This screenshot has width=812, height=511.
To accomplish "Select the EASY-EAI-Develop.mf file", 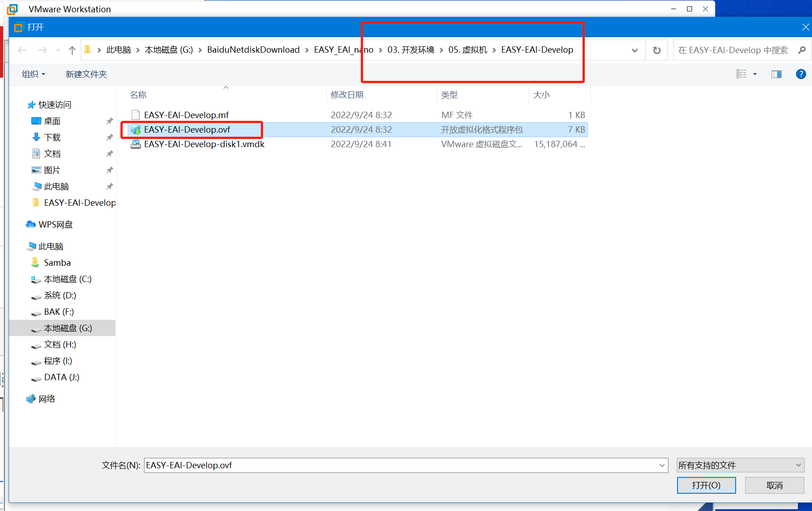I will click(x=186, y=115).
